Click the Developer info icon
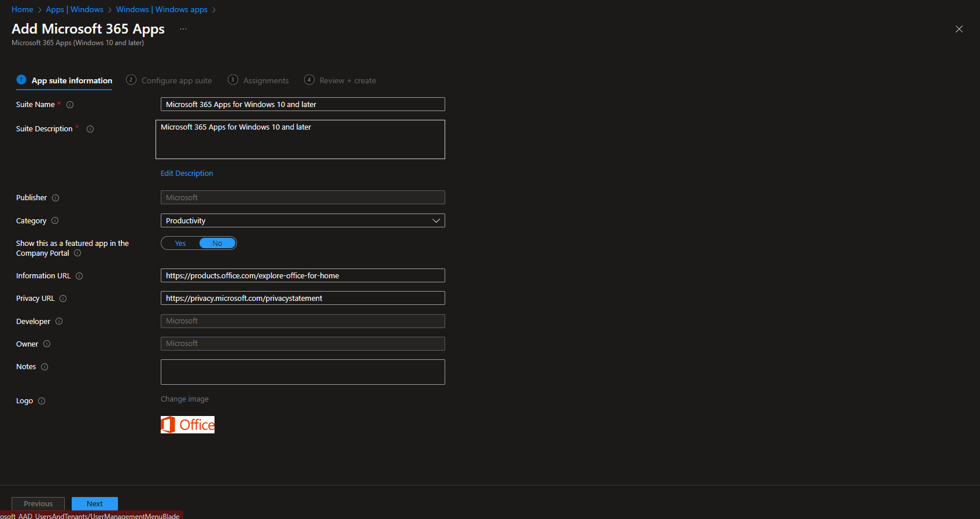This screenshot has height=519, width=980. [x=59, y=321]
